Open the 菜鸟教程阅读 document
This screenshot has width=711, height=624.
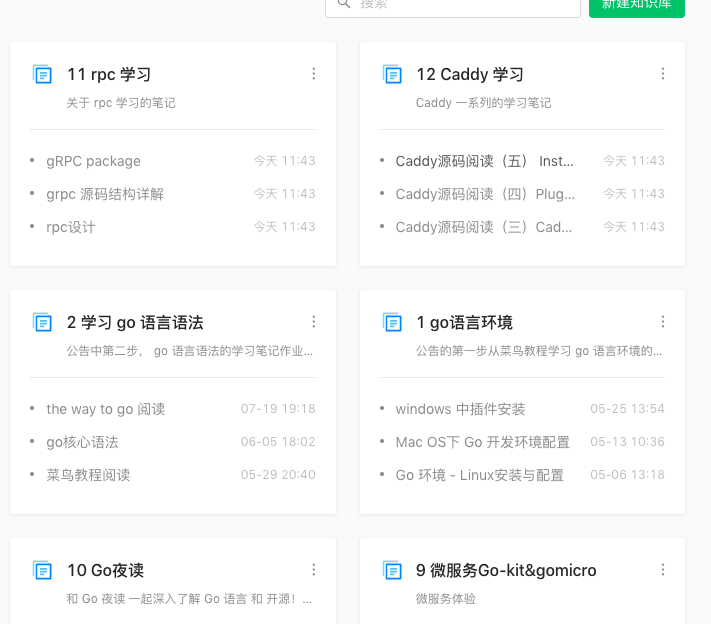click(x=88, y=475)
